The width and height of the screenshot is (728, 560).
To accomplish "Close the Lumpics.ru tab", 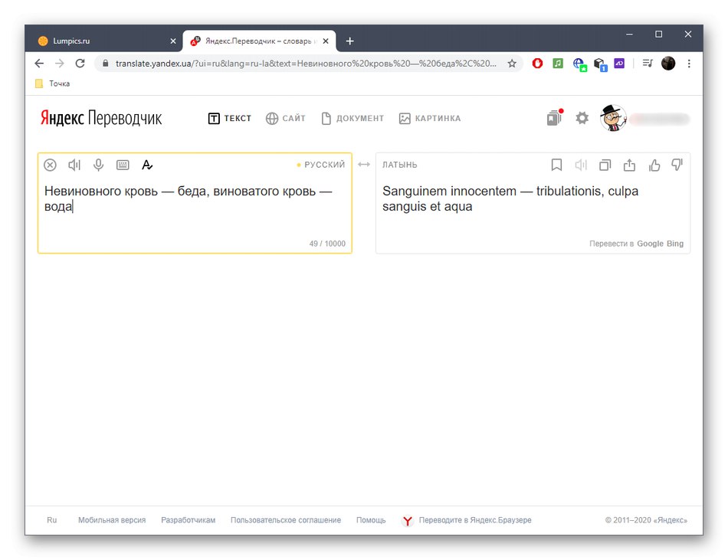I will tap(172, 41).
